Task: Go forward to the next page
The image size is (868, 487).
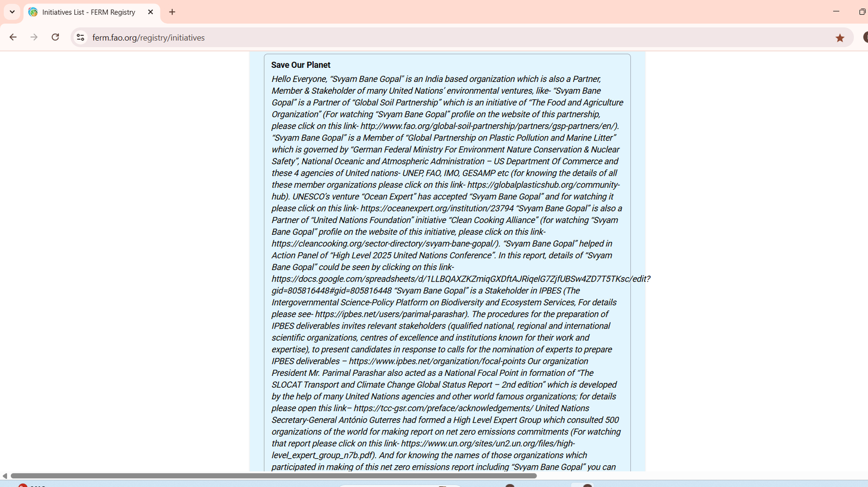Action: tap(34, 37)
